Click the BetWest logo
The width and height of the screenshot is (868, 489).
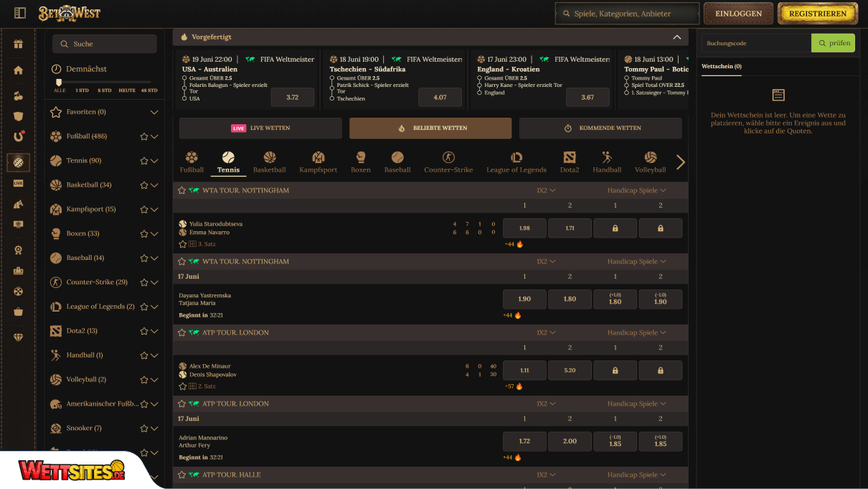[70, 13]
